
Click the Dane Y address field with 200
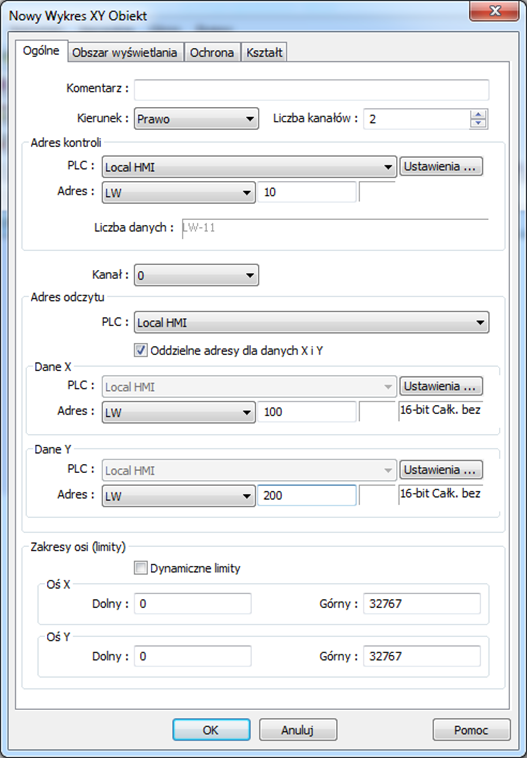pyautogui.click(x=307, y=496)
